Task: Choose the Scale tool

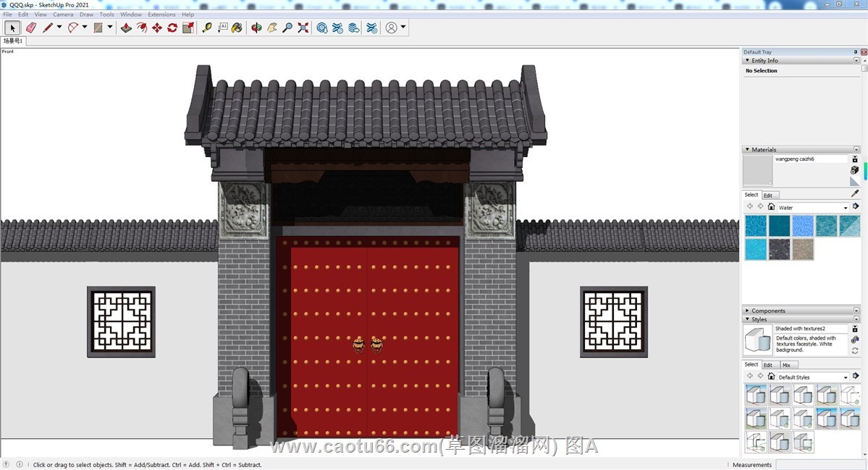Action: 188,28
